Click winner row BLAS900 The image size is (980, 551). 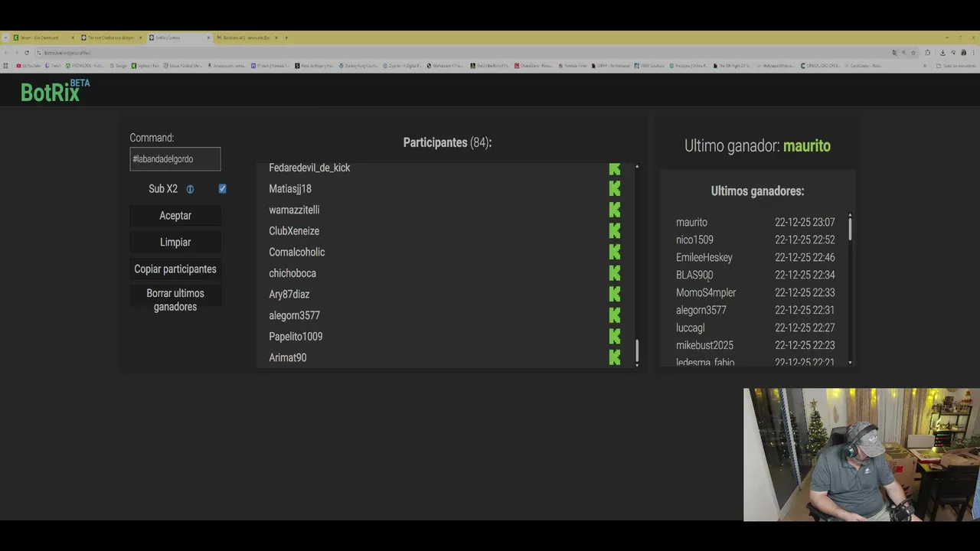[x=755, y=275]
